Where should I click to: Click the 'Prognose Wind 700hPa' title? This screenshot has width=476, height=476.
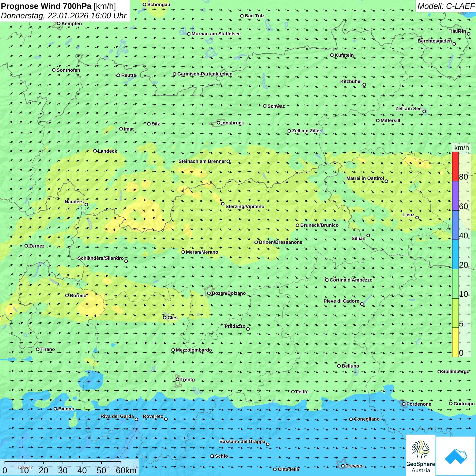pyautogui.click(x=46, y=6)
